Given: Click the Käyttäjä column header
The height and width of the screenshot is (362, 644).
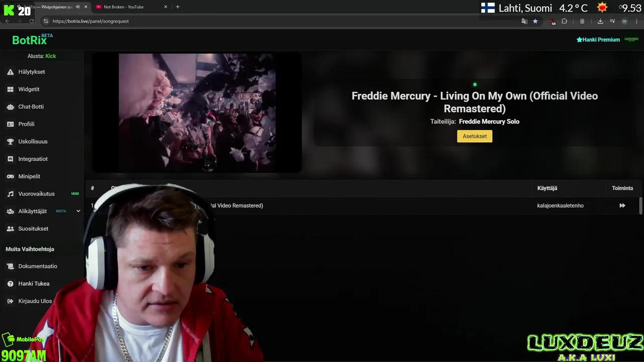Looking at the screenshot, I should pos(547,188).
